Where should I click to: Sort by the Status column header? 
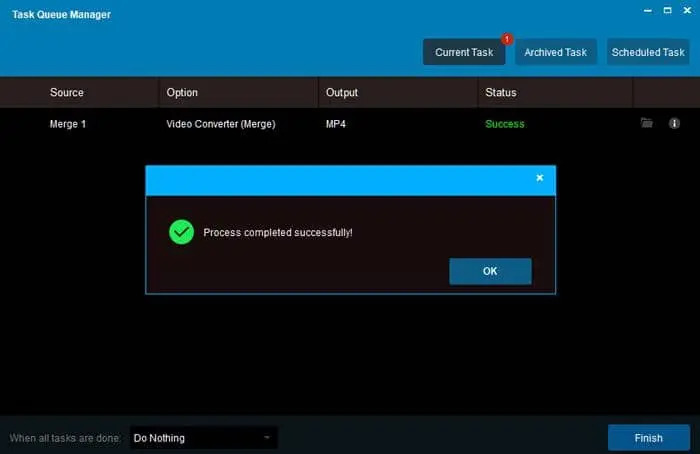coord(501,92)
